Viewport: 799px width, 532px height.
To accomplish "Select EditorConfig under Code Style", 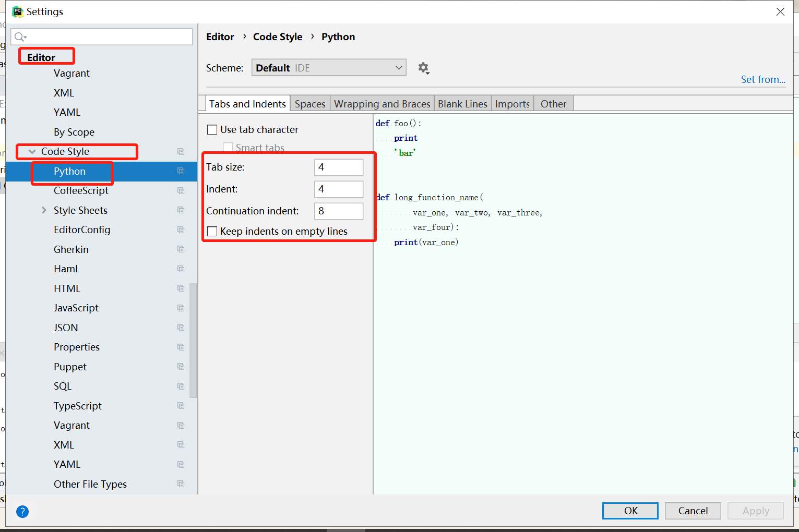I will tap(82, 230).
